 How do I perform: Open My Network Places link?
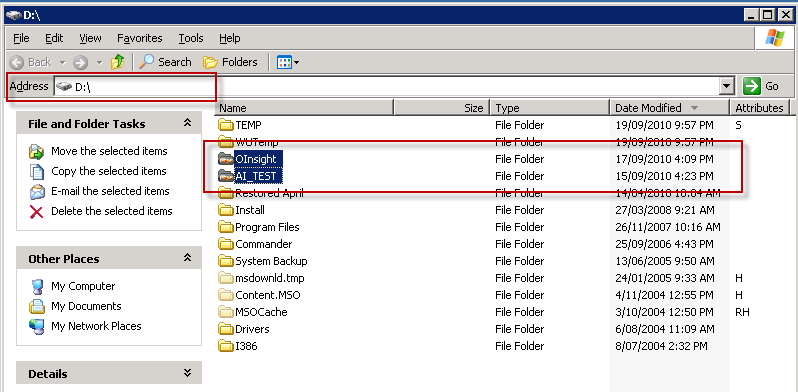coord(96,326)
